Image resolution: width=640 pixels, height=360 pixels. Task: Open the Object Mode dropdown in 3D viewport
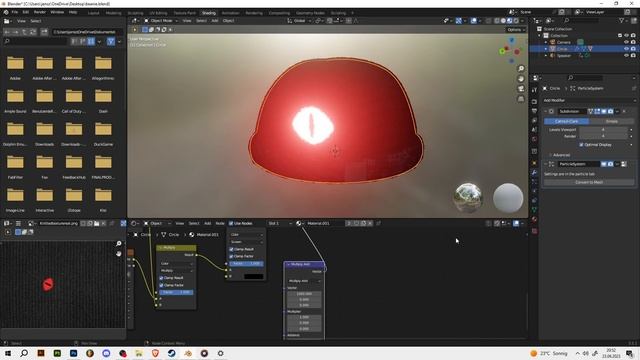coord(161,20)
